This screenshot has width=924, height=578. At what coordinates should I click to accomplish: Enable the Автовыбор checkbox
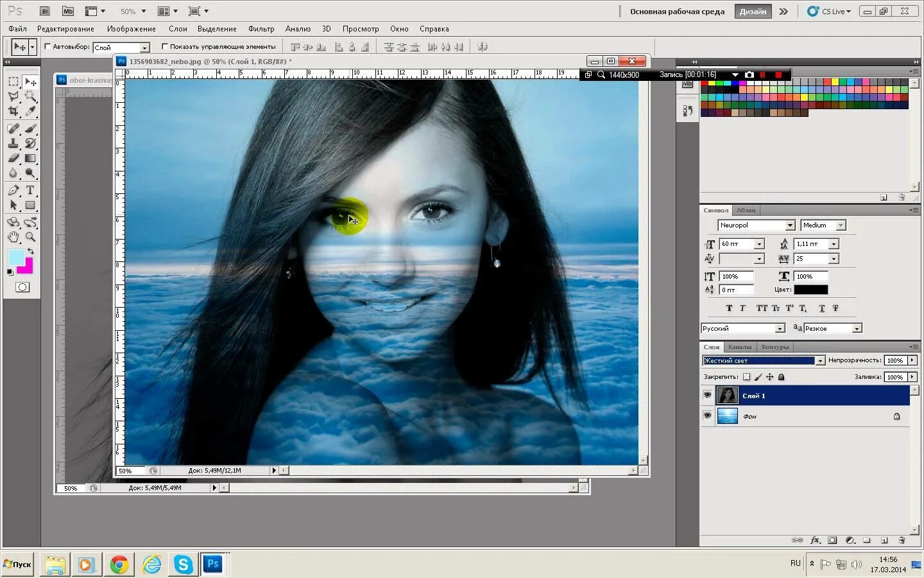[x=47, y=46]
